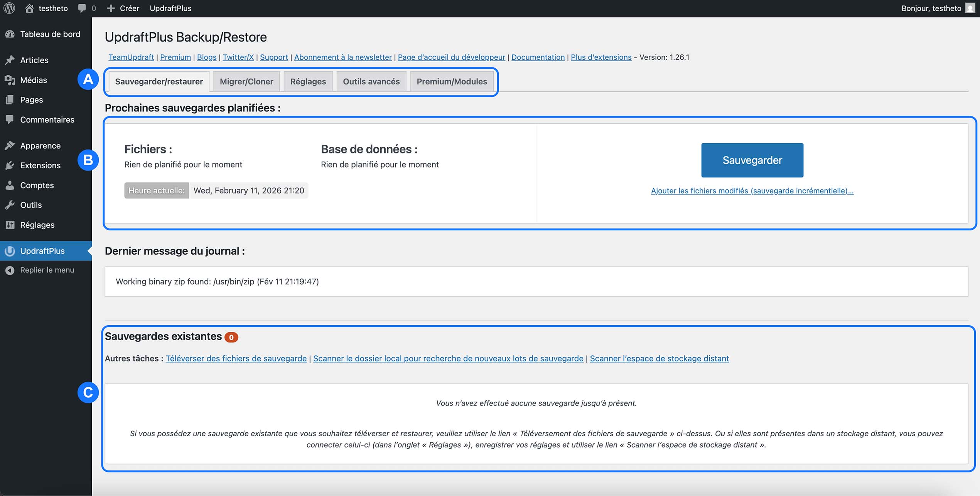Click the Outils wrench icon
The height and width of the screenshot is (496, 980).
pyautogui.click(x=10, y=205)
